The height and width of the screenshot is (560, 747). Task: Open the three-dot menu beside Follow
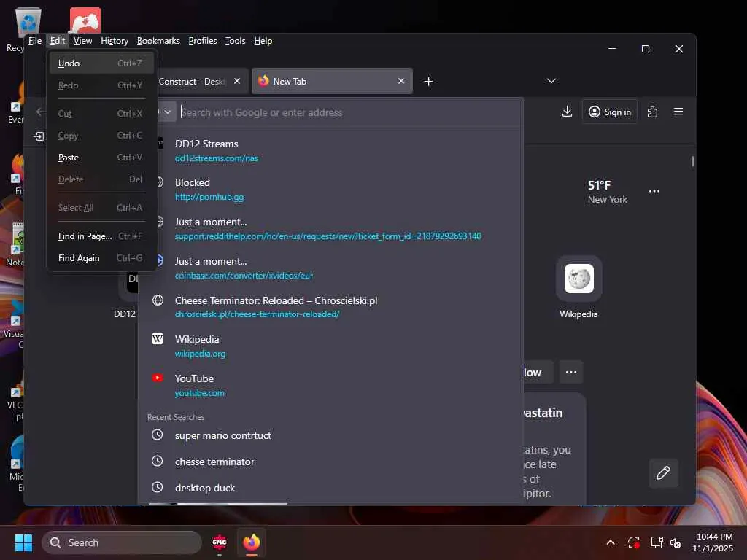(570, 372)
